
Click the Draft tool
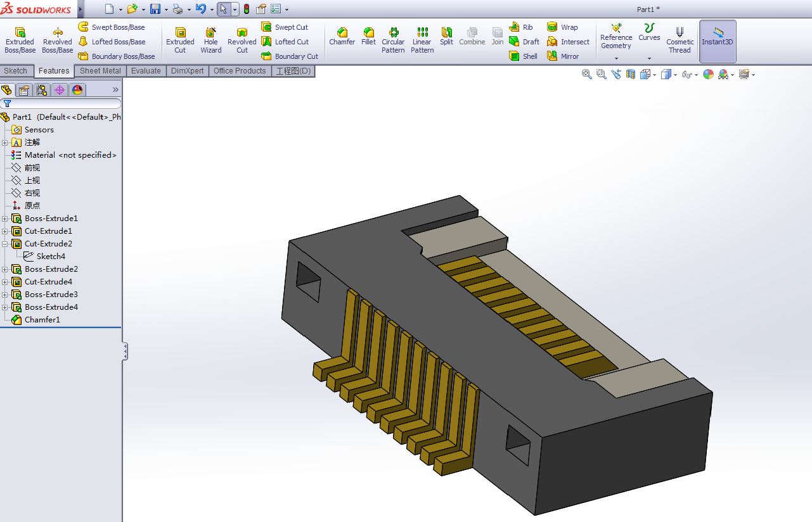coord(524,42)
